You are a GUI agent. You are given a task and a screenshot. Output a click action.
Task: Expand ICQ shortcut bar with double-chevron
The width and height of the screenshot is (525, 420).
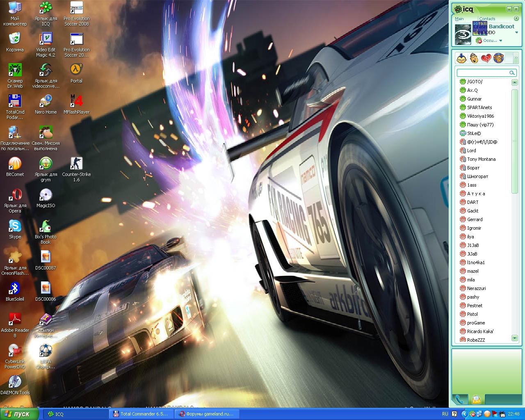[516, 58]
